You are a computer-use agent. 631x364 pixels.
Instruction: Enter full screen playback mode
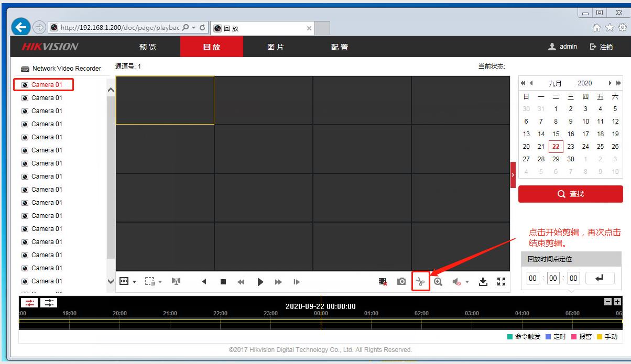point(501,282)
